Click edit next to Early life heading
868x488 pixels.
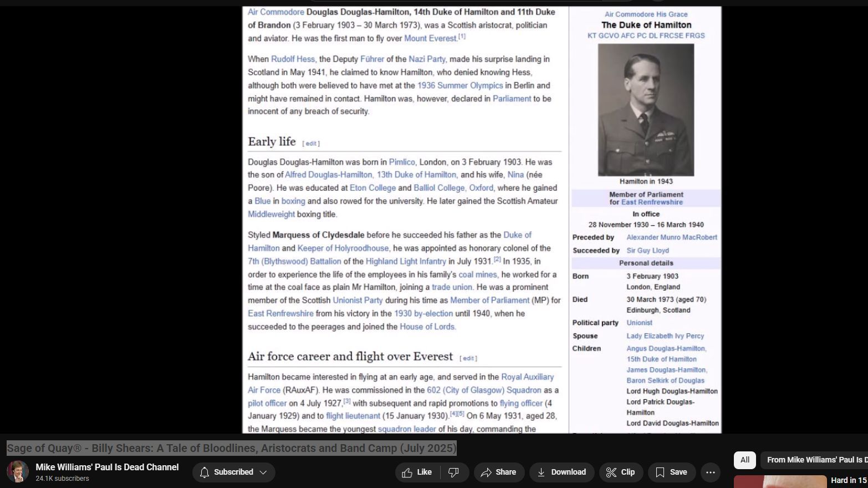311,144
